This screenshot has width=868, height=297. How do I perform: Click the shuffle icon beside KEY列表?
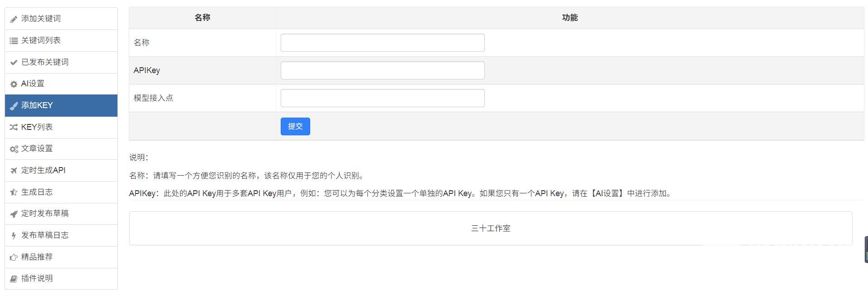click(14, 128)
